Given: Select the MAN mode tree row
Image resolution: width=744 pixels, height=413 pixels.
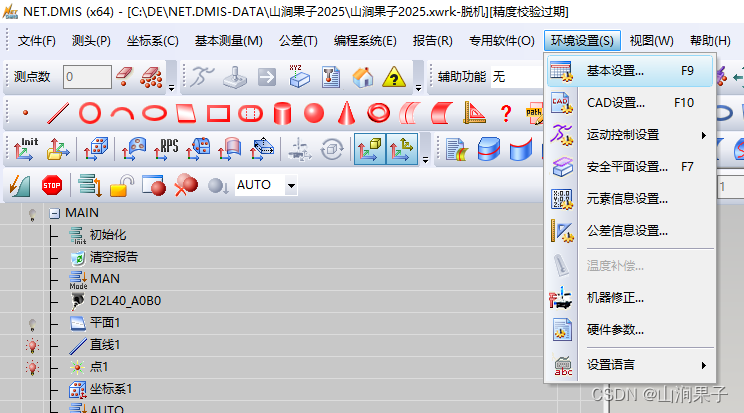Looking at the screenshot, I should [x=104, y=279].
